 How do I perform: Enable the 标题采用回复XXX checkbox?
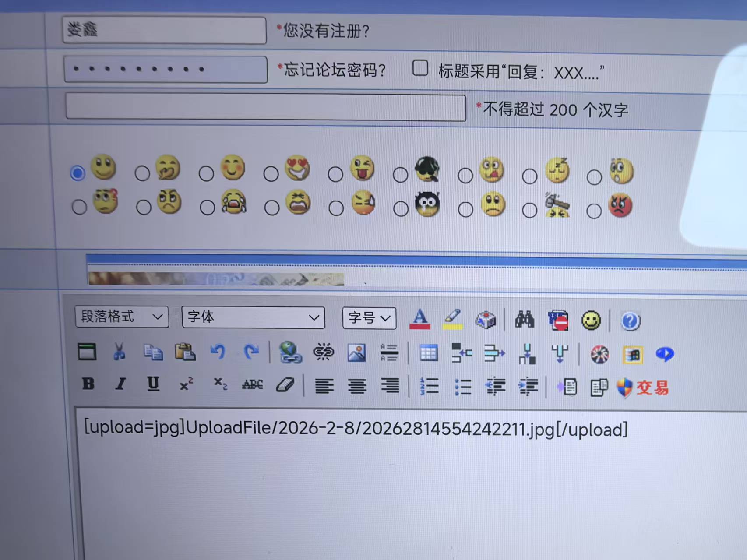420,69
